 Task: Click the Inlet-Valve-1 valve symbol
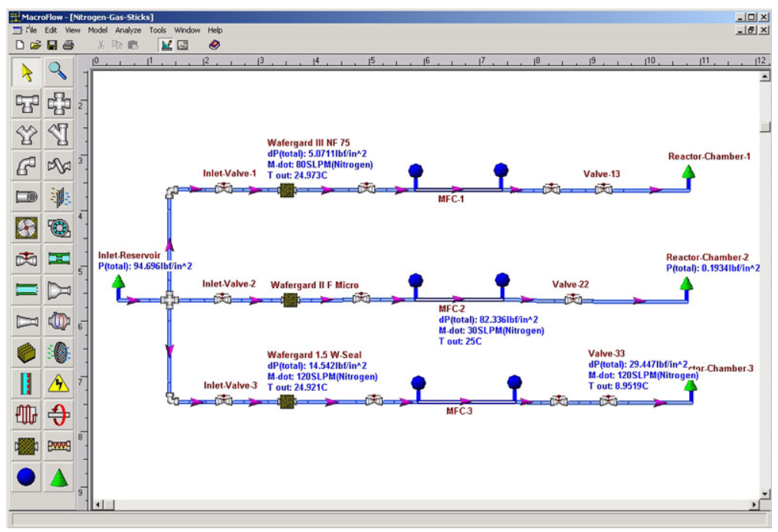click(224, 188)
